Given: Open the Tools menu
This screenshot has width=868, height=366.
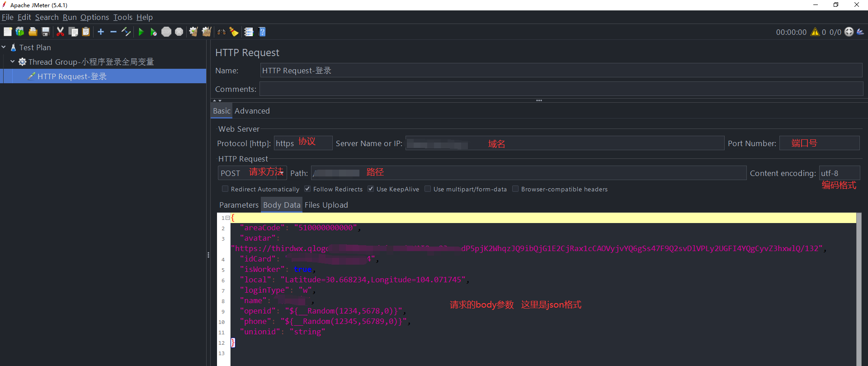Looking at the screenshot, I should click(123, 17).
